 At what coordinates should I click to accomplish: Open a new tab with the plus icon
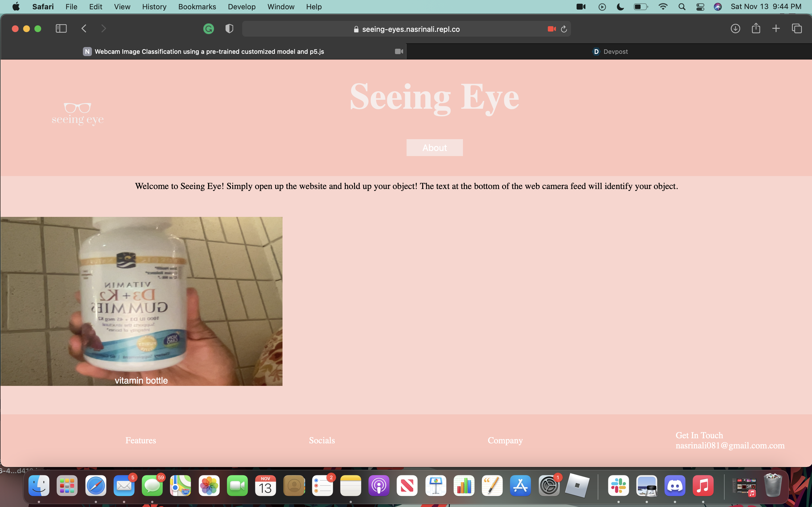tap(776, 29)
